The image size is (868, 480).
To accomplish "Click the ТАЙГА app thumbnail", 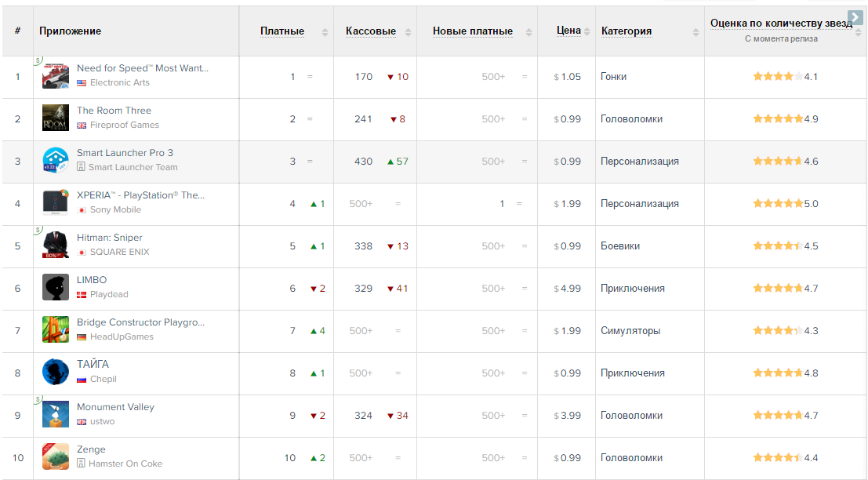I will pos(56,373).
